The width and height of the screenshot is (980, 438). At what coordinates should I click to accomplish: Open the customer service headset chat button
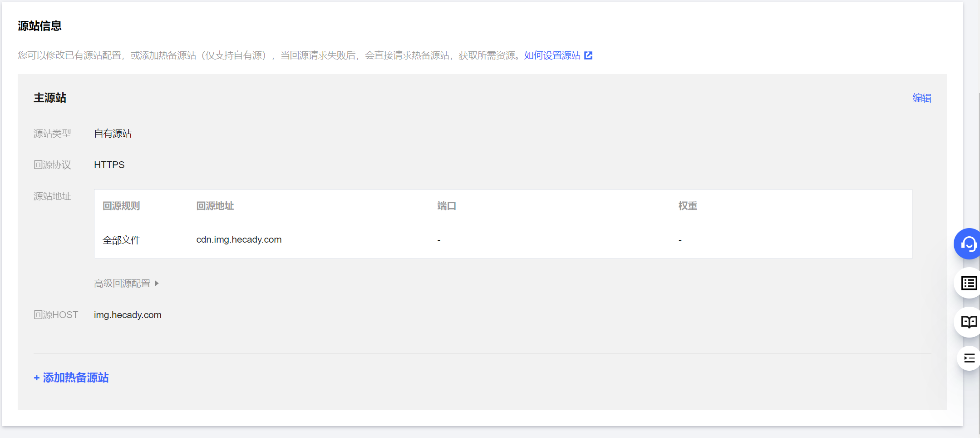coord(968,244)
